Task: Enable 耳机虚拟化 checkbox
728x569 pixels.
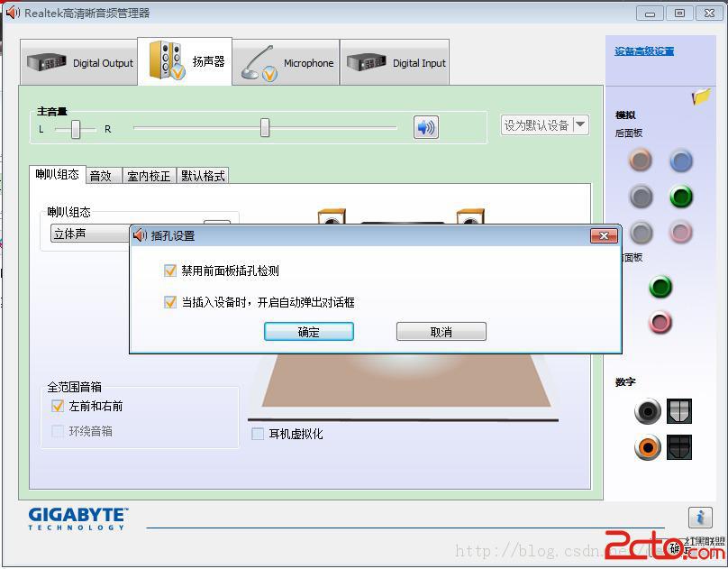Action: 258,434
